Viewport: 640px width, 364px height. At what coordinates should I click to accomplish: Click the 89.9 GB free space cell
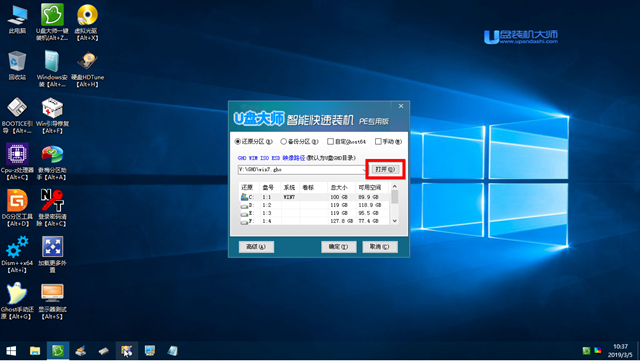pos(368,197)
